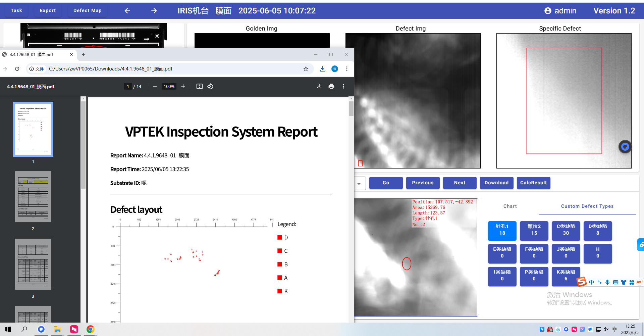The width and height of the screenshot is (644, 336).
Task: Open the PDF viewer more-actions menu
Action: pyautogui.click(x=343, y=86)
